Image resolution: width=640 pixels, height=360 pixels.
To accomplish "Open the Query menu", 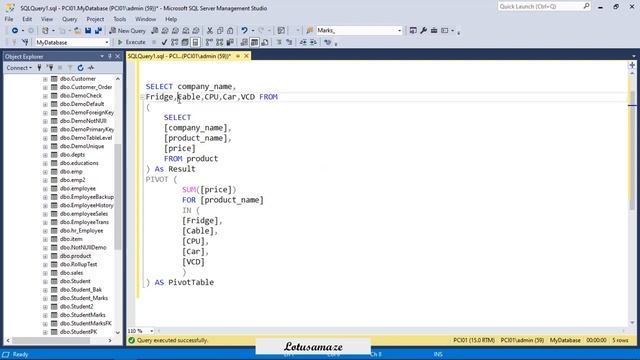I will pyautogui.click(x=69, y=19).
